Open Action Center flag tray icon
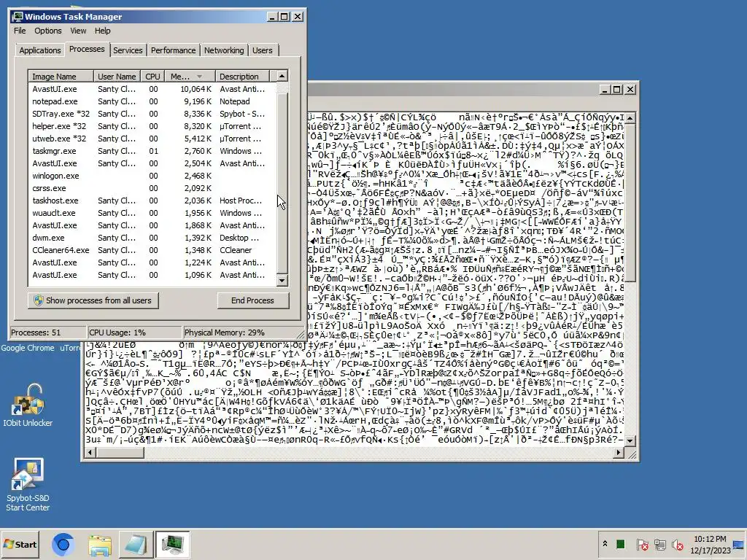The width and height of the screenshot is (747, 560). (x=642, y=544)
